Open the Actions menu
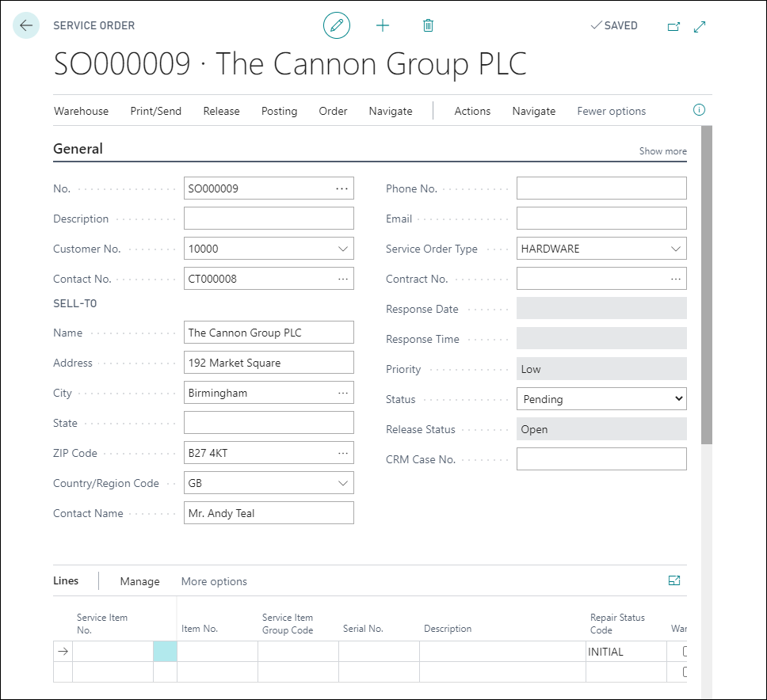Viewport: 767px width, 700px height. pyautogui.click(x=472, y=111)
